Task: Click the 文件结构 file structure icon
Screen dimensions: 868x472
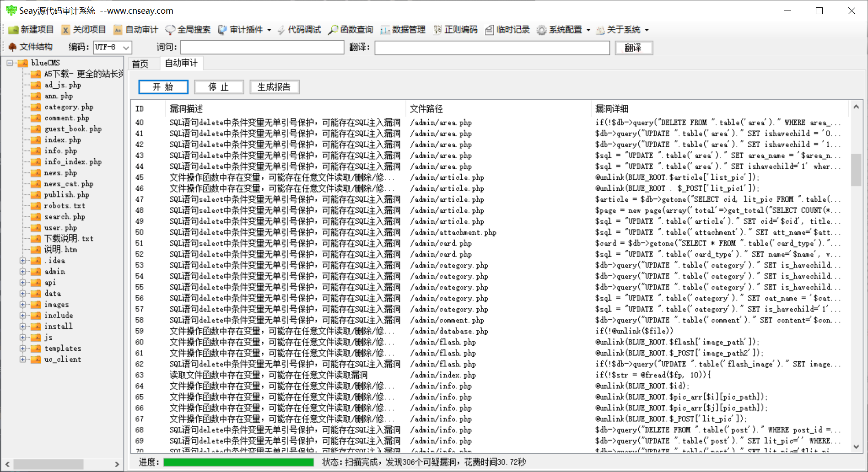Action: tap(12, 47)
